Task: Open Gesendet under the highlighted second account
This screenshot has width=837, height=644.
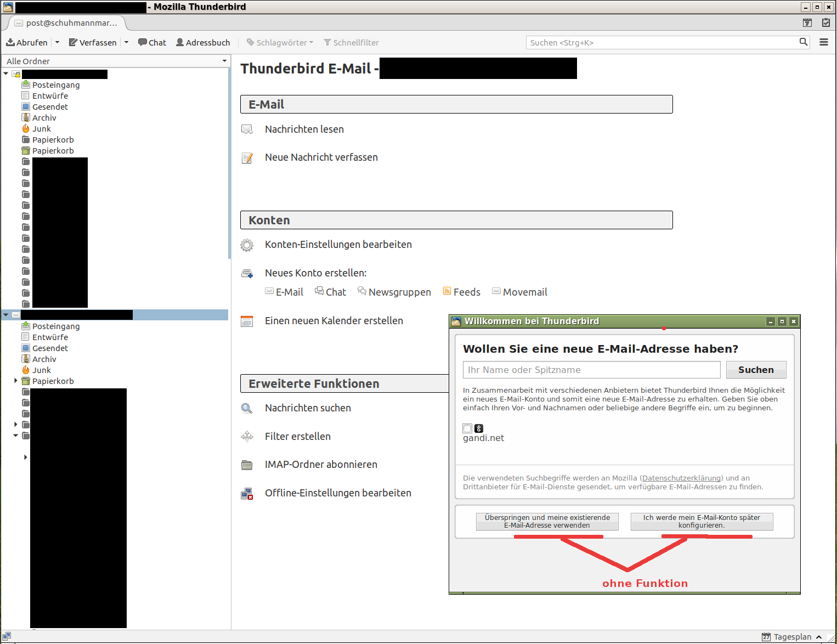Action: click(x=50, y=348)
